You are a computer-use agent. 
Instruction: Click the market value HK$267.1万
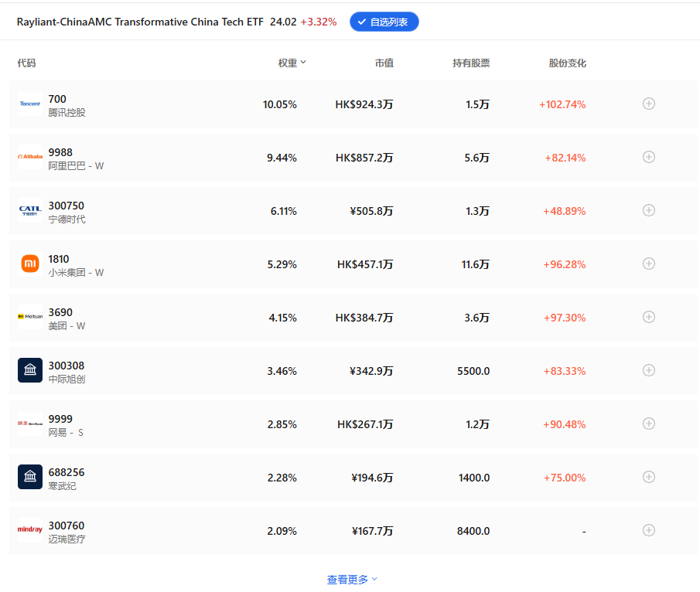pos(365,424)
